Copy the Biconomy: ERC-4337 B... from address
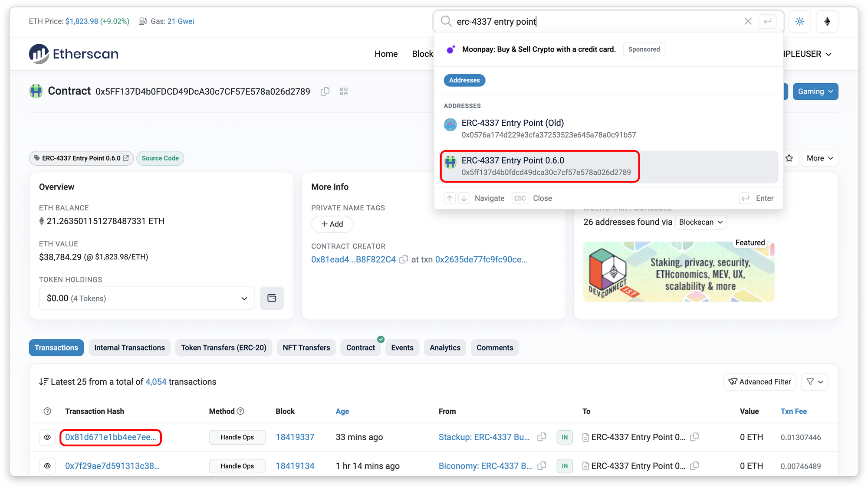The height and width of the screenshot is (488, 868). tap(542, 466)
